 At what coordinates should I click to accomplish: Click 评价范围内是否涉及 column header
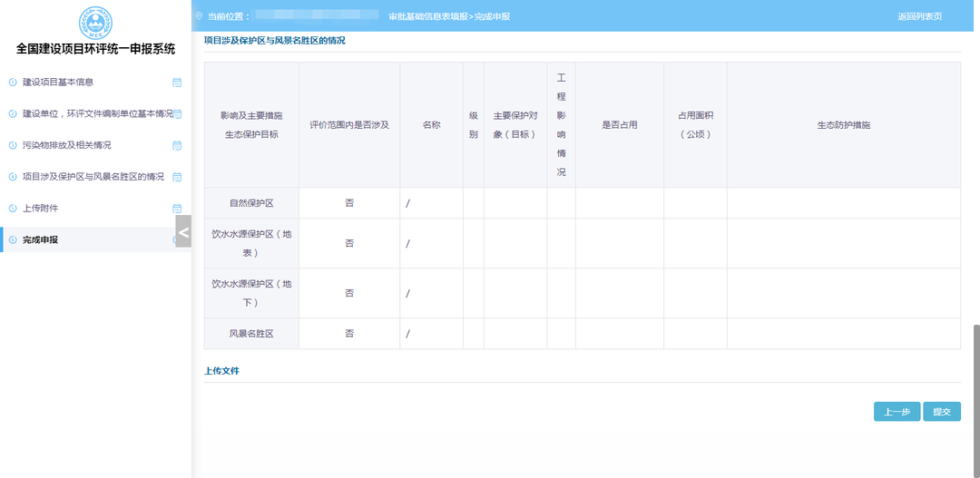click(349, 125)
